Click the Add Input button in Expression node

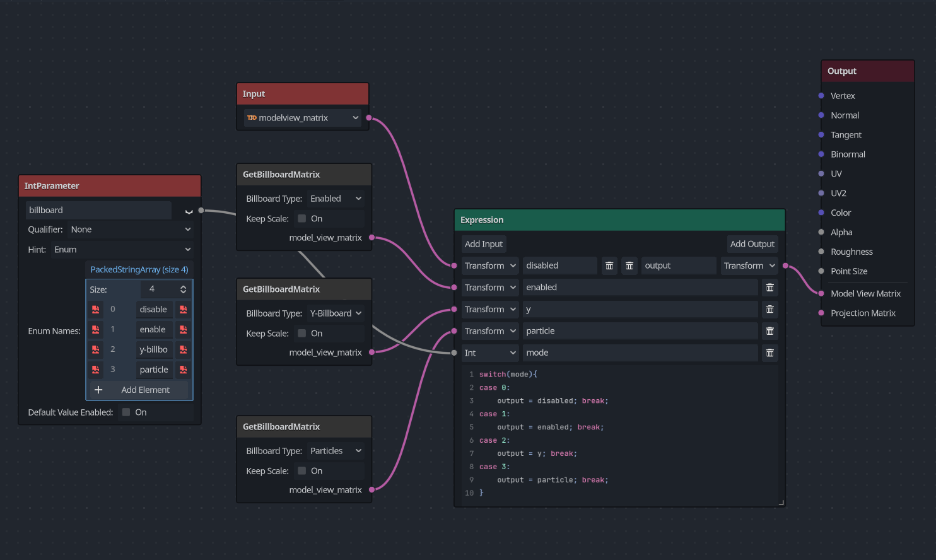coord(484,244)
